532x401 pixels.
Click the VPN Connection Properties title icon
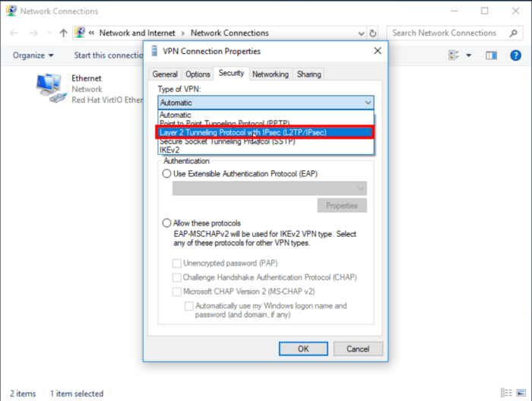tap(154, 51)
